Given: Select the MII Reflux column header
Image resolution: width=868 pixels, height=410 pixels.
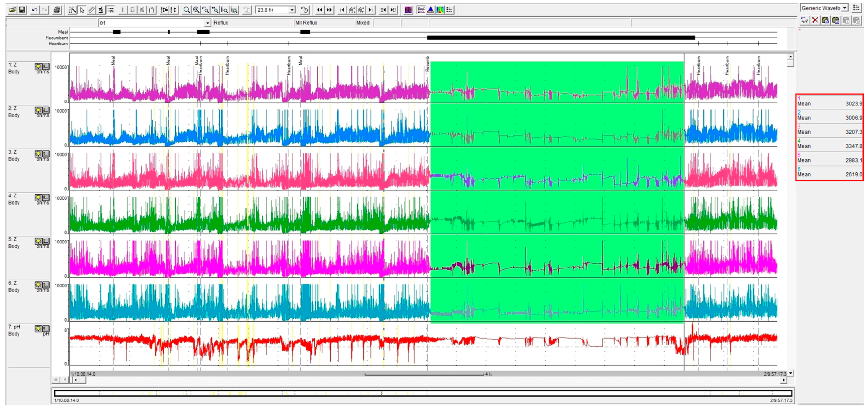Looking at the screenshot, I should click(306, 23).
